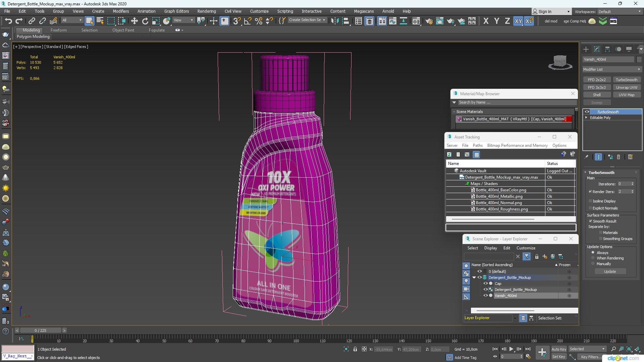Click the Set Key button
Viewport: 644px width, 362px height.
pos(559,357)
